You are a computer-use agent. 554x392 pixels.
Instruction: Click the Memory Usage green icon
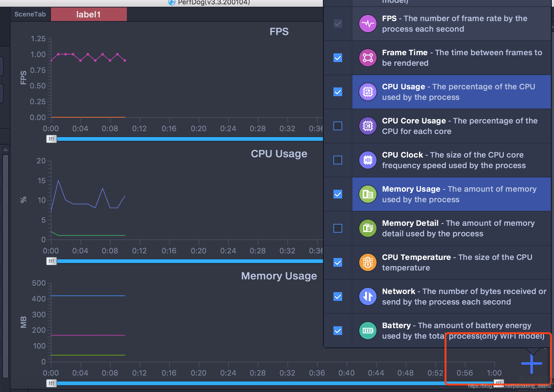(x=368, y=194)
